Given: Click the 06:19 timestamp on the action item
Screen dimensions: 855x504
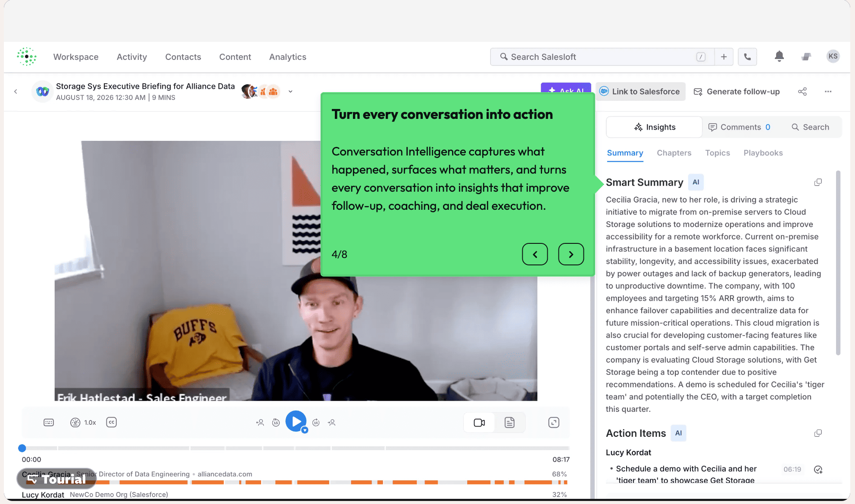Looking at the screenshot, I should pyautogui.click(x=792, y=469).
